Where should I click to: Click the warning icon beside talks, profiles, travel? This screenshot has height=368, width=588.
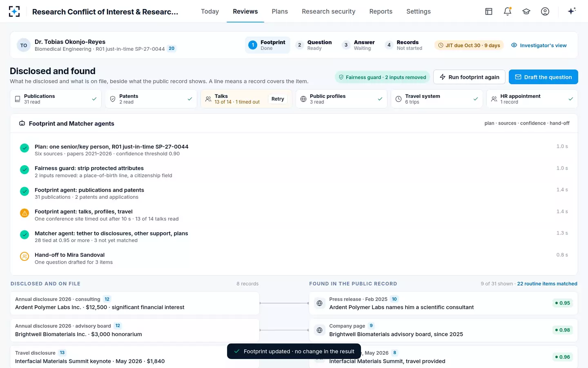(24, 213)
